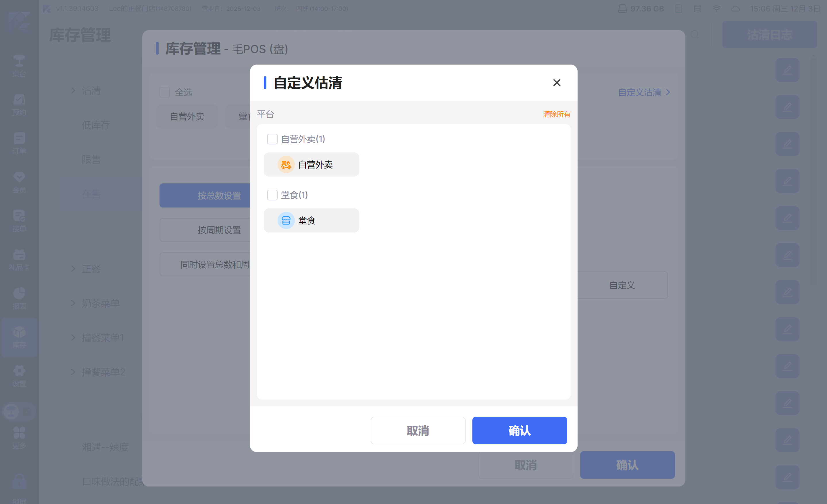Check the 堂食(1) group checkbox
Image resolution: width=827 pixels, height=504 pixels.
coord(272,195)
